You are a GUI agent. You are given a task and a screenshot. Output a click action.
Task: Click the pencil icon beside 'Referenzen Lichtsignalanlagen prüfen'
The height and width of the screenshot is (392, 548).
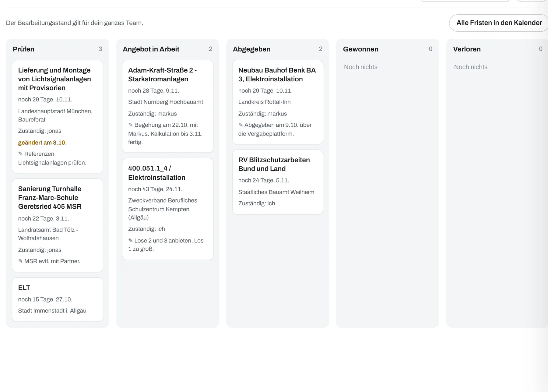[x=20, y=154]
